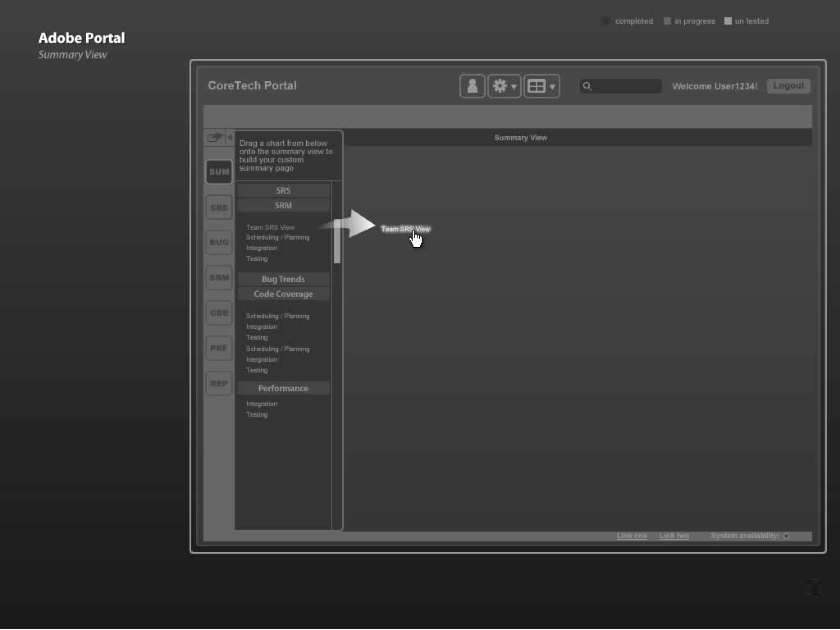Screen dimensions: 840x630
Task: Select the BUG sidebar icon
Action: (219, 242)
